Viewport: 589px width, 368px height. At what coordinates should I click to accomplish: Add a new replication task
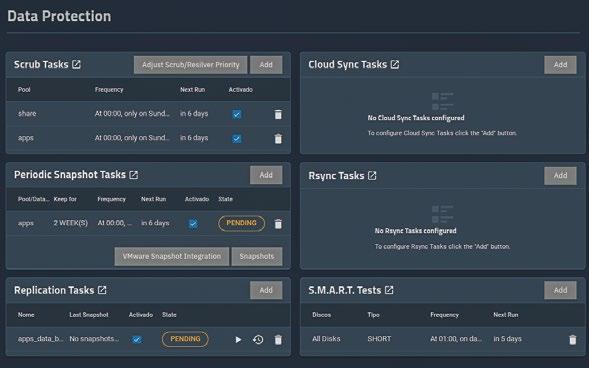[x=266, y=290]
